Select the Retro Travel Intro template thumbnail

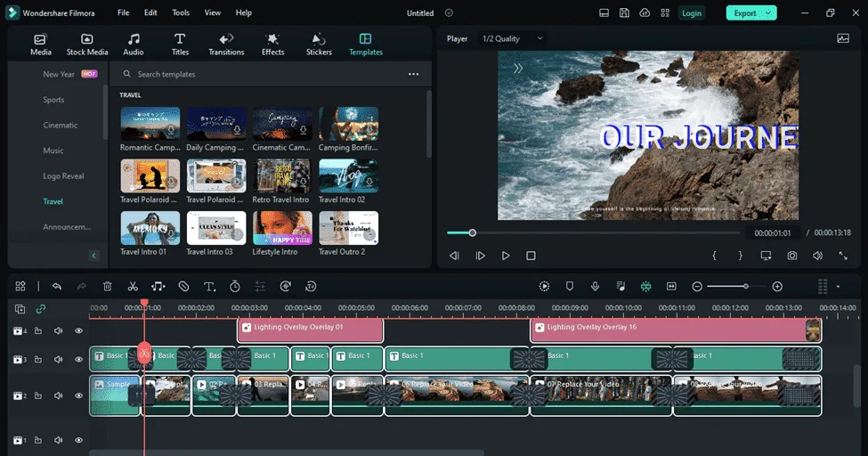click(x=282, y=176)
